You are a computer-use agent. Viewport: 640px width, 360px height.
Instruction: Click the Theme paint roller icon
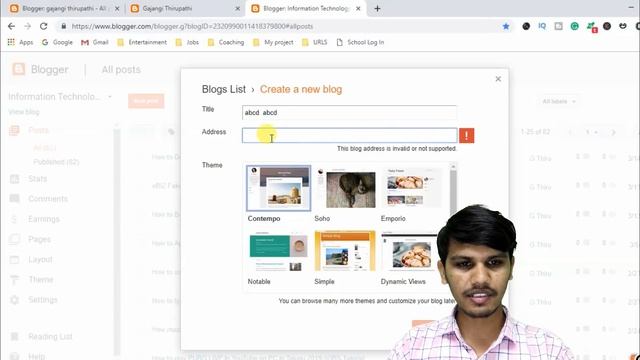click(x=14, y=280)
